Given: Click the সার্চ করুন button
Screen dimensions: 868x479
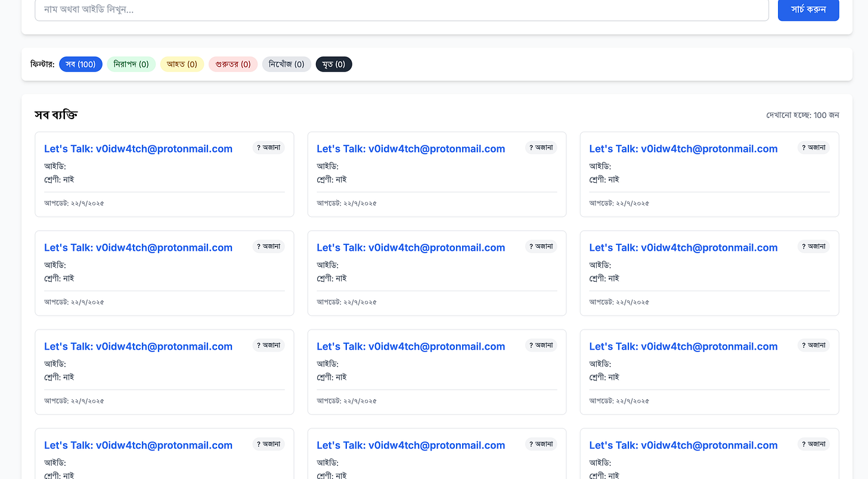Looking at the screenshot, I should coord(808,10).
